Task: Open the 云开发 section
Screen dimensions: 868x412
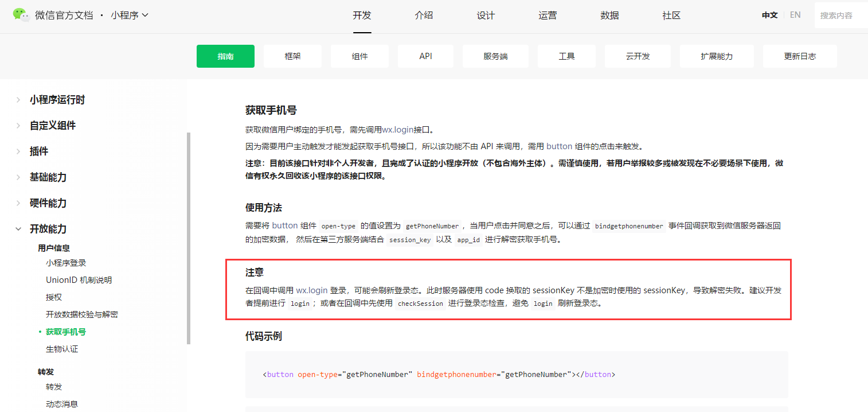Action: (x=638, y=56)
